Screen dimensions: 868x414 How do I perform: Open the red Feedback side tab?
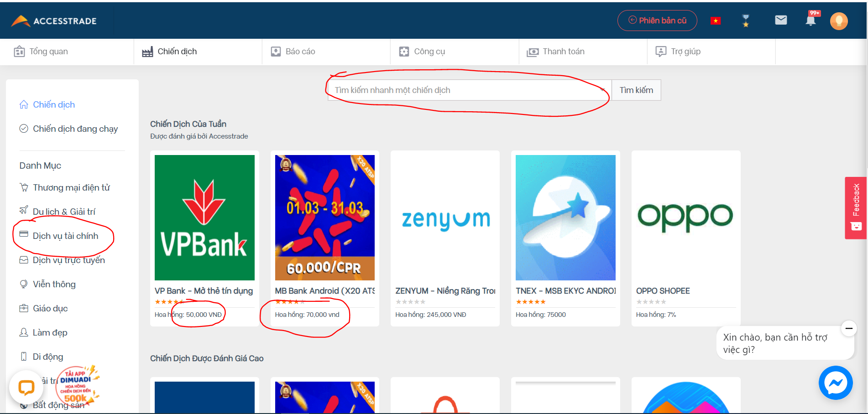(x=856, y=208)
